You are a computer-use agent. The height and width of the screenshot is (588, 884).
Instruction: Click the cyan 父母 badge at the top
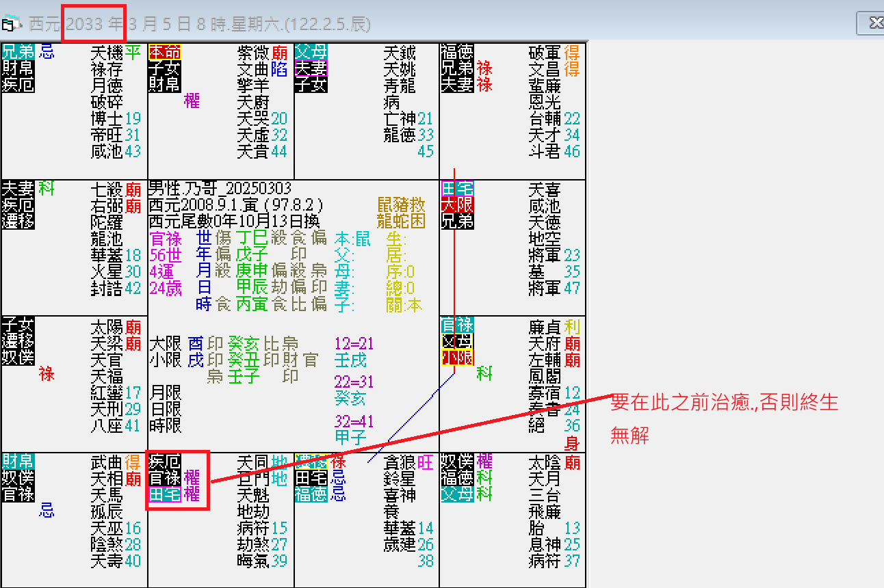tap(311, 52)
